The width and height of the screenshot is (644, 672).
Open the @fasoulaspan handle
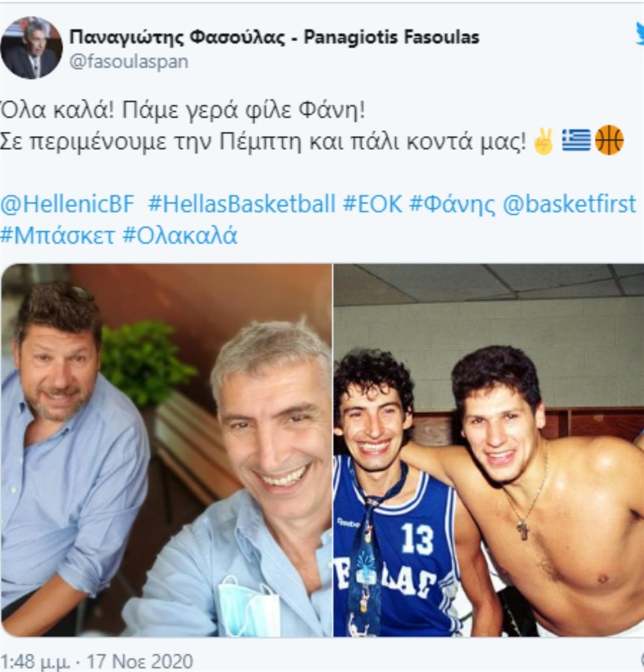[x=129, y=61]
